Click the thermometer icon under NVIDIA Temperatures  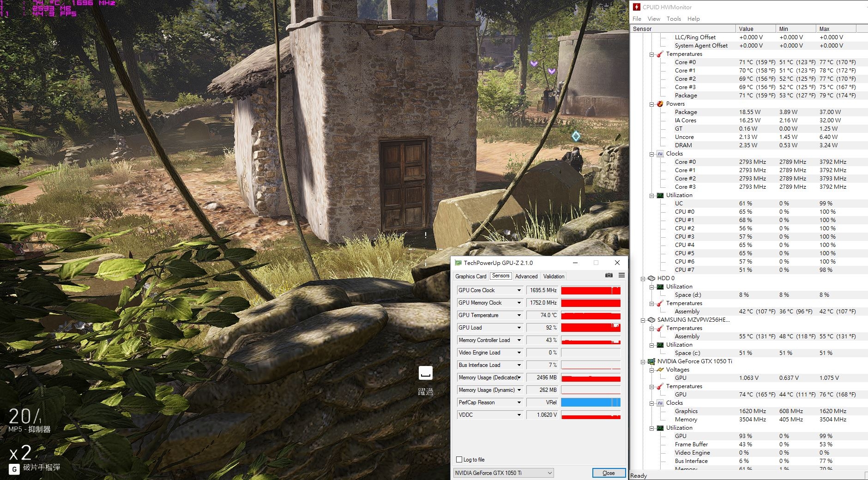coord(660,386)
